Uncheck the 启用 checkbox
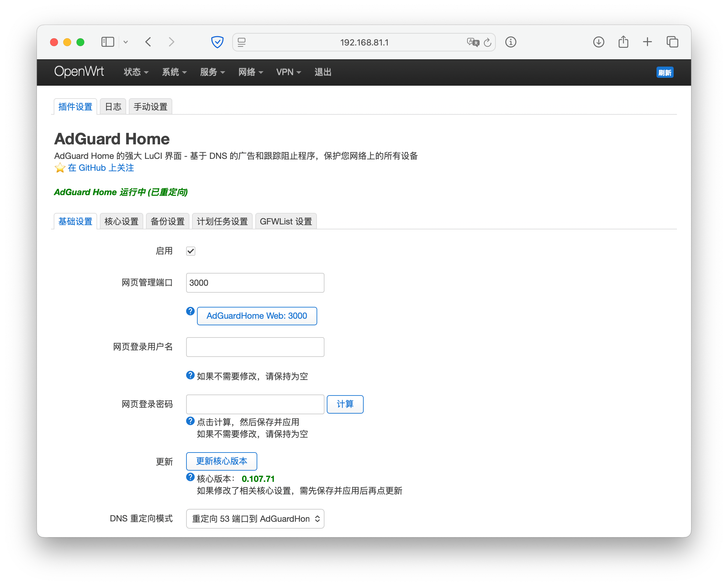Viewport: 728px width, 586px height. click(x=191, y=251)
